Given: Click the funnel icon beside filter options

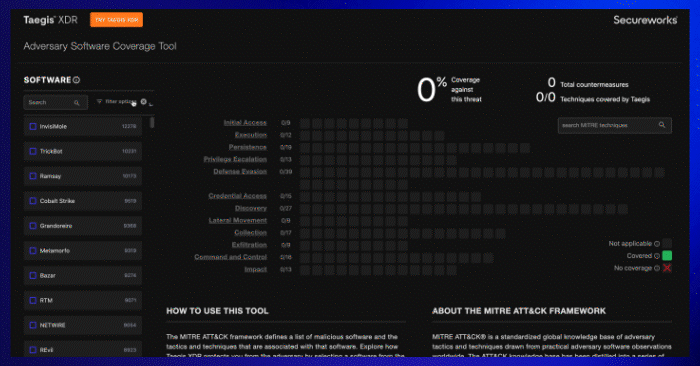Looking at the screenshot, I should (x=99, y=102).
